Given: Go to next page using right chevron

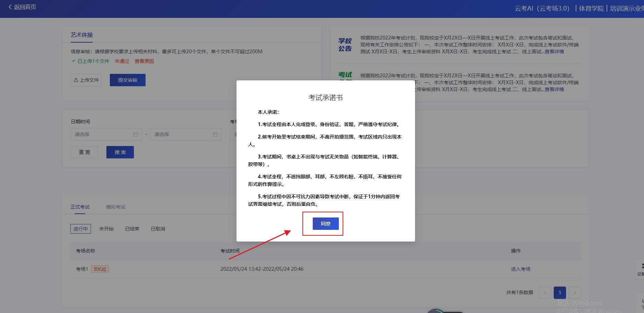Looking at the screenshot, I should 575,293.
